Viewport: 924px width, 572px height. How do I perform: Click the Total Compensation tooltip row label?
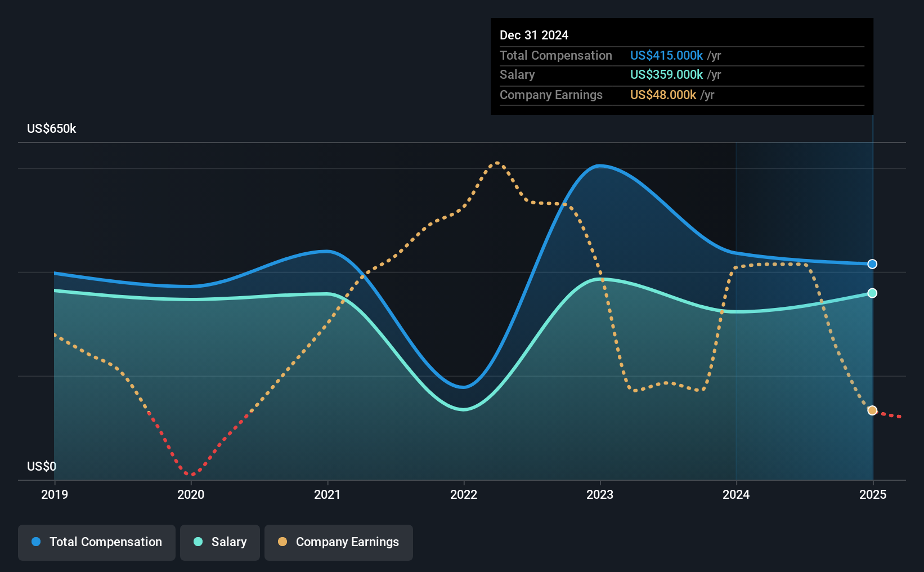coord(556,55)
